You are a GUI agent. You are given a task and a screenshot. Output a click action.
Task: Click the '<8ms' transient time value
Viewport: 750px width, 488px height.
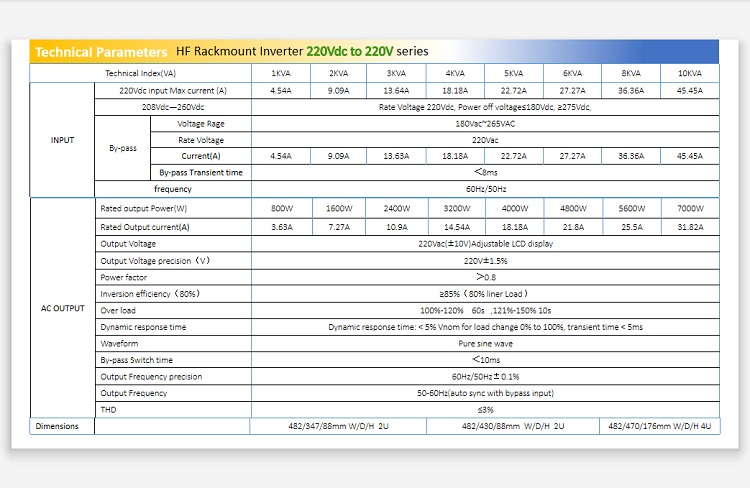486,172
